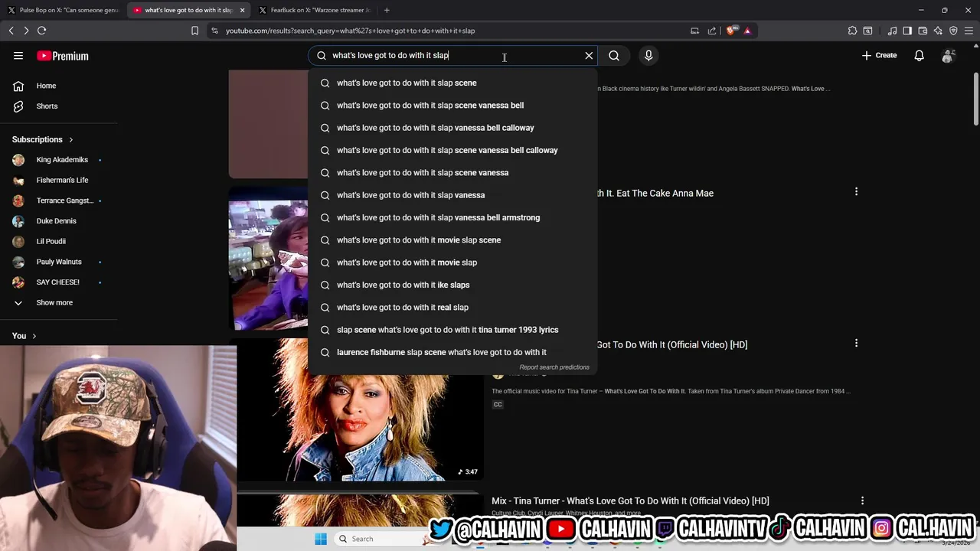This screenshot has width=980, height=551.
Task: Click the magnifier search button
Action: tap(614, 55)
